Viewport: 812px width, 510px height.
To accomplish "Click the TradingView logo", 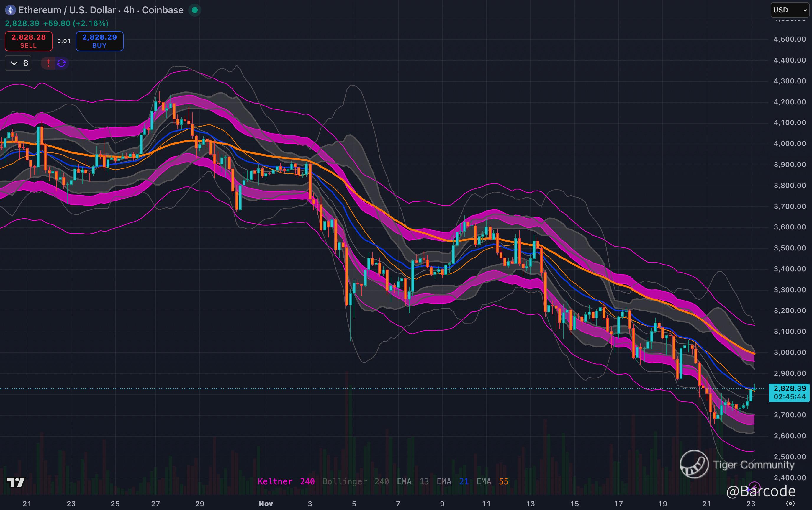I will coord(16,482).
